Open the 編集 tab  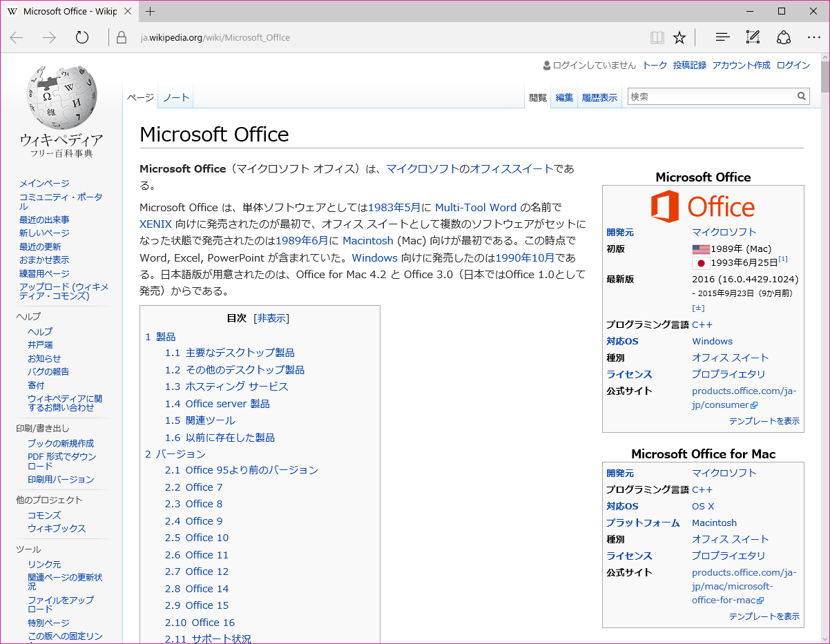pos(564,98)
